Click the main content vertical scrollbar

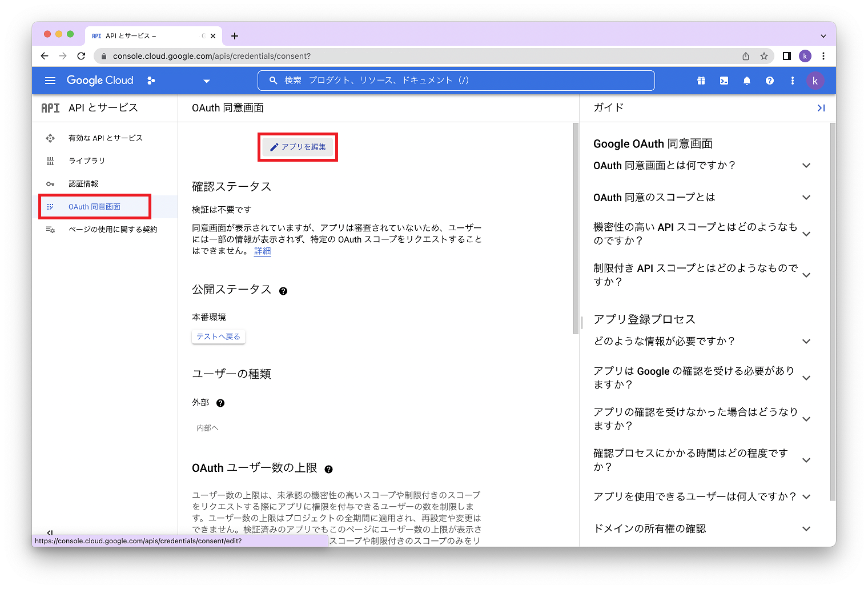[576, 229]
